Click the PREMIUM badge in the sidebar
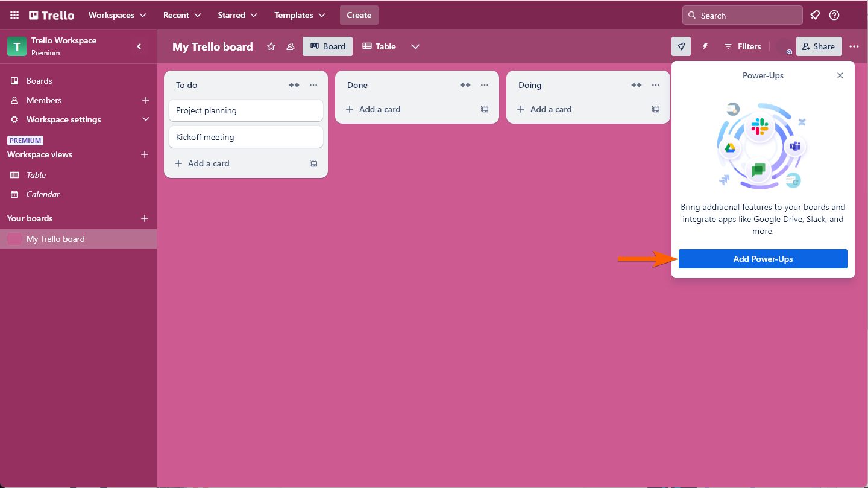Viewport: 868px width, 488px height. tap(25, 141)
